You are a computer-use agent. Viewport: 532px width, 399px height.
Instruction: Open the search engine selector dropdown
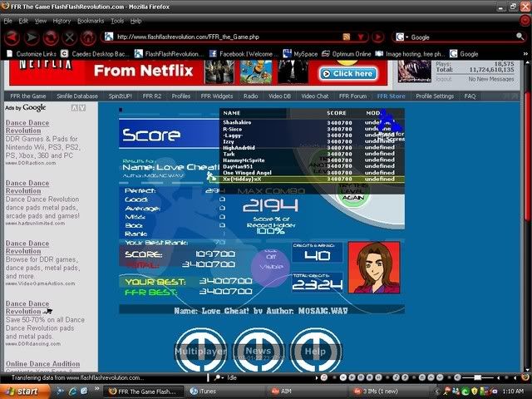(x=402, y=37)
